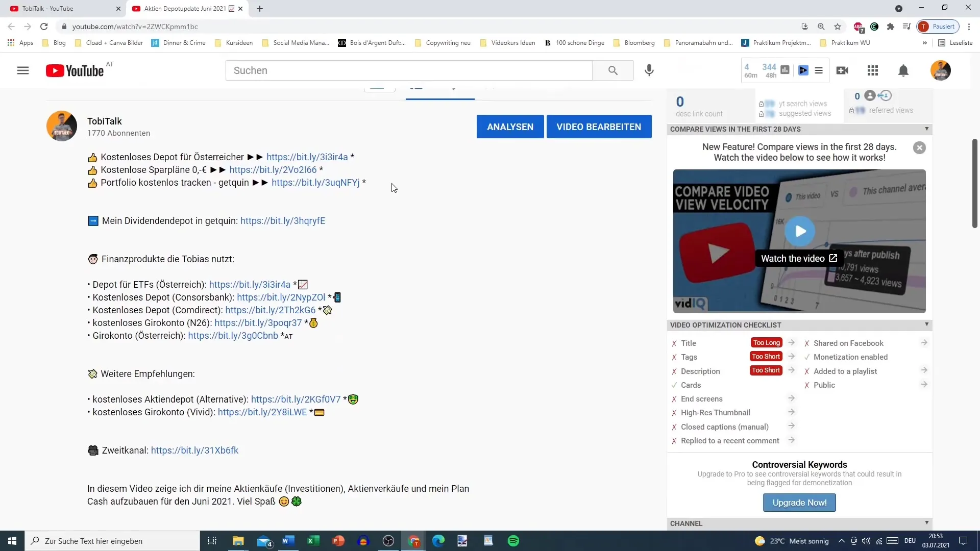The width and height of the screenshot is (980, 551).
Task: Open Excel from the taskbar
Action: coord(313,541)
